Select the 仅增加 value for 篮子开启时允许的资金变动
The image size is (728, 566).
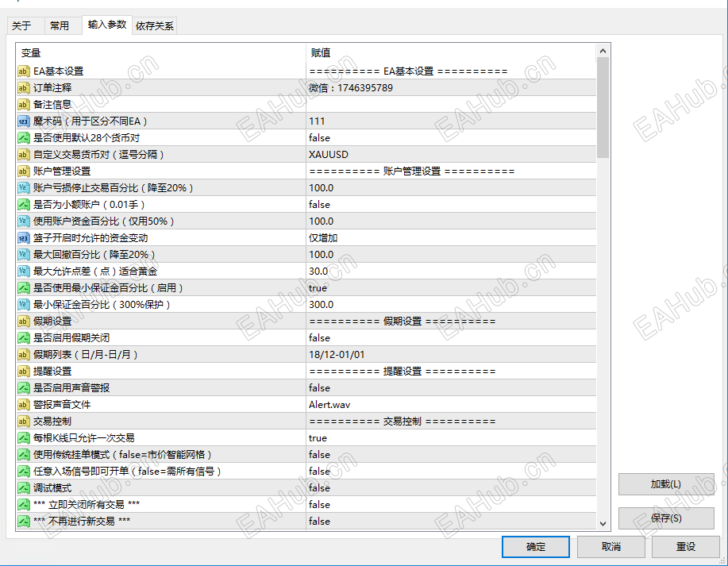click(323, 238)
